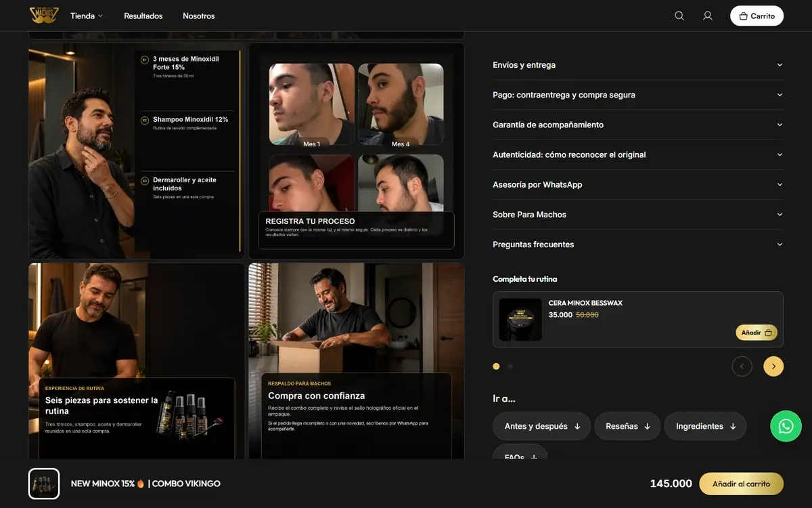Jump to the Reseñas section
Screen dimensions: 812x508
(628, 426)
